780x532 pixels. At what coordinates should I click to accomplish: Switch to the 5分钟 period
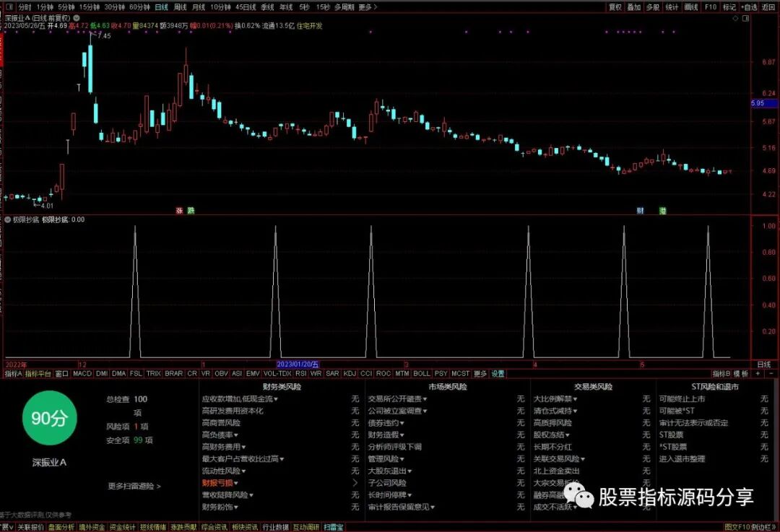pos(66,7)
